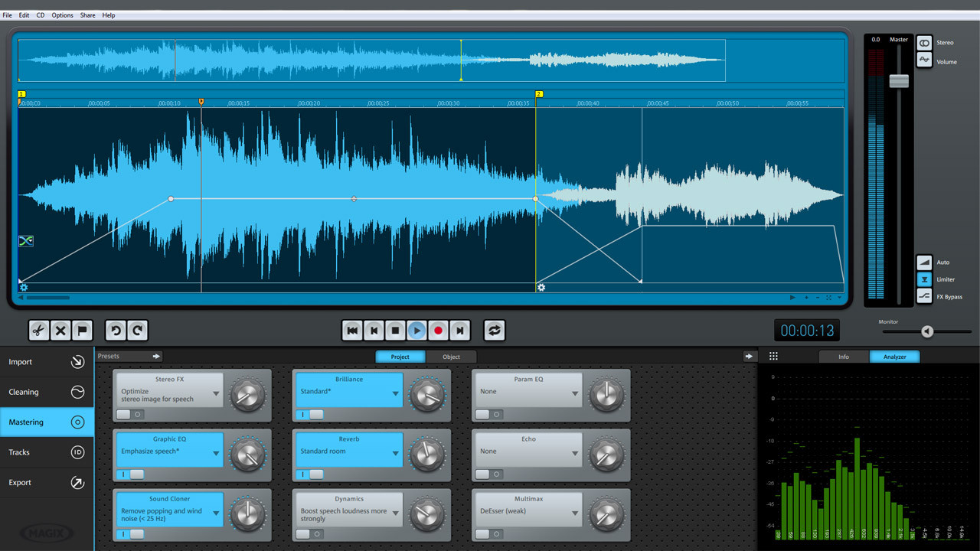Enable the Param EQ effect switch

point(488,414)
